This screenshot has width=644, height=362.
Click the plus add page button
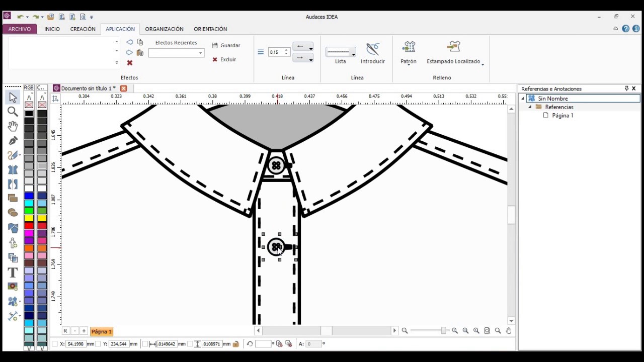tap(84, 331)
